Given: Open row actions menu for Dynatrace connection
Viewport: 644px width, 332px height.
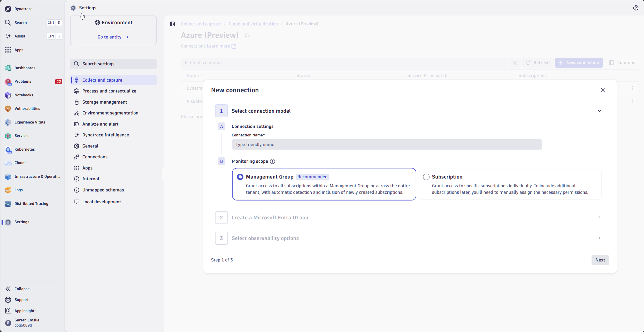Looking at the screenshot, I should [632, 88].
